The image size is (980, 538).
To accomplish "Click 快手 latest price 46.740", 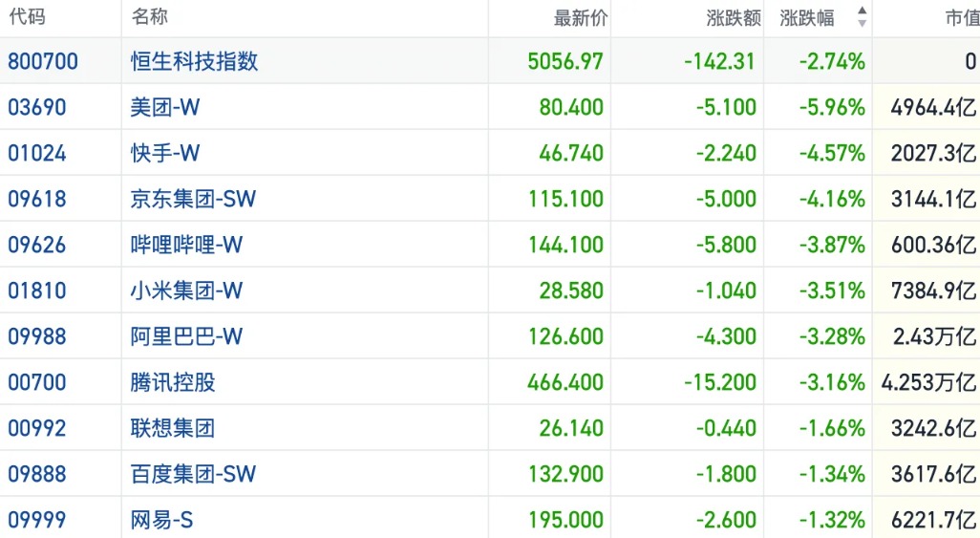I will coord(571,153).
